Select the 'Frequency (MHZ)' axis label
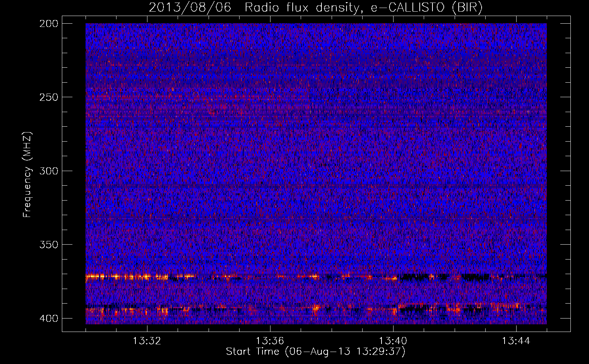This screenshot has height=364, width=589. 27,174
